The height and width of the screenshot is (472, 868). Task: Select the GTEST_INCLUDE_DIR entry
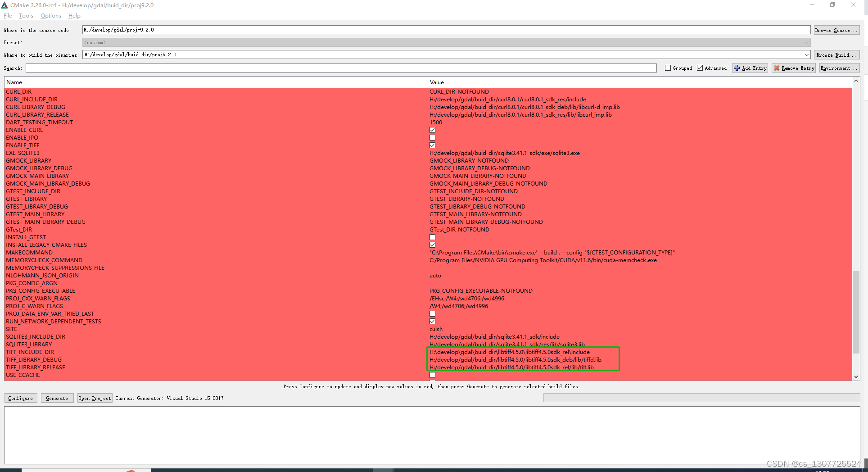[33, 191]
